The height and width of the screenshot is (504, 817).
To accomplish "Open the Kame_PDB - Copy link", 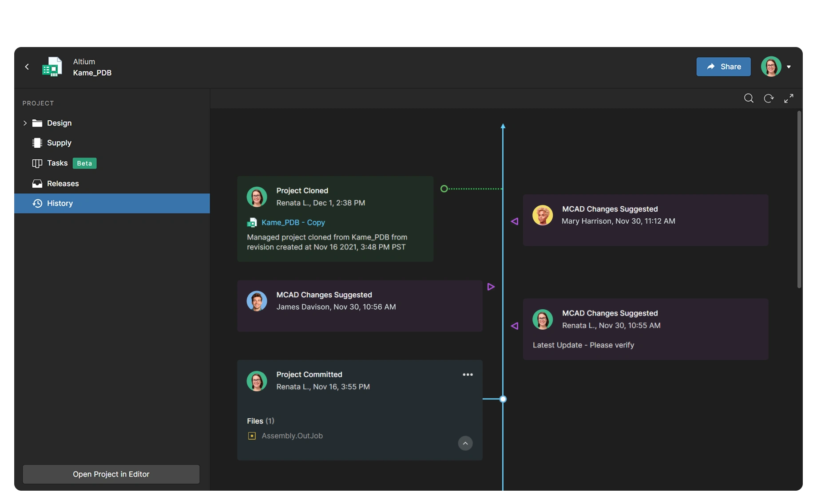I will [x=293, y=223].
